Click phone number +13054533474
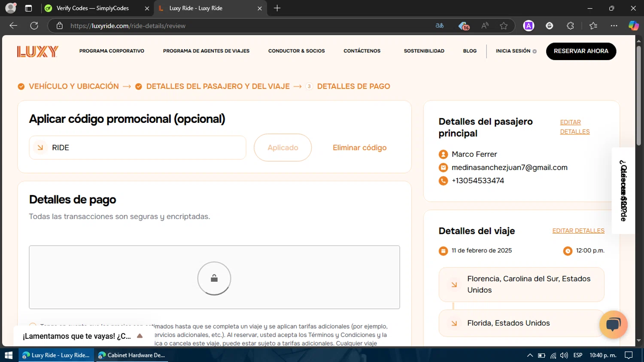The image size is (644, 362). pyautogui.click(x=478, y=181)
